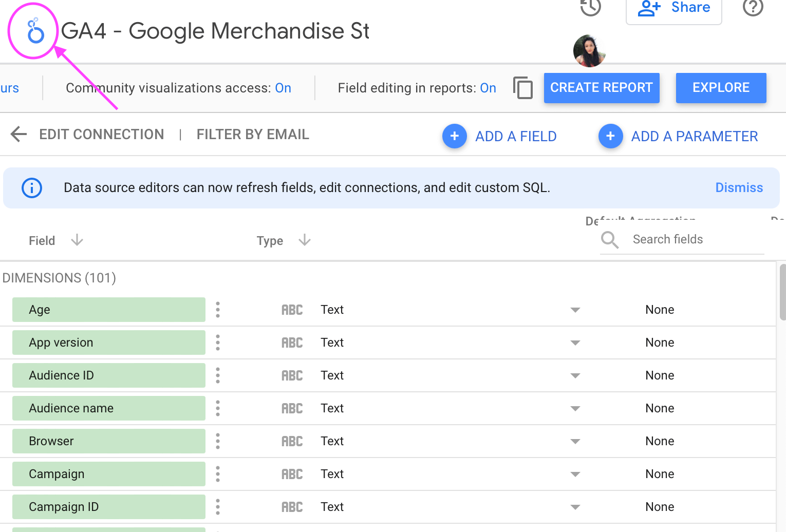Sort by Field column arrow

[x=77, y=240]
